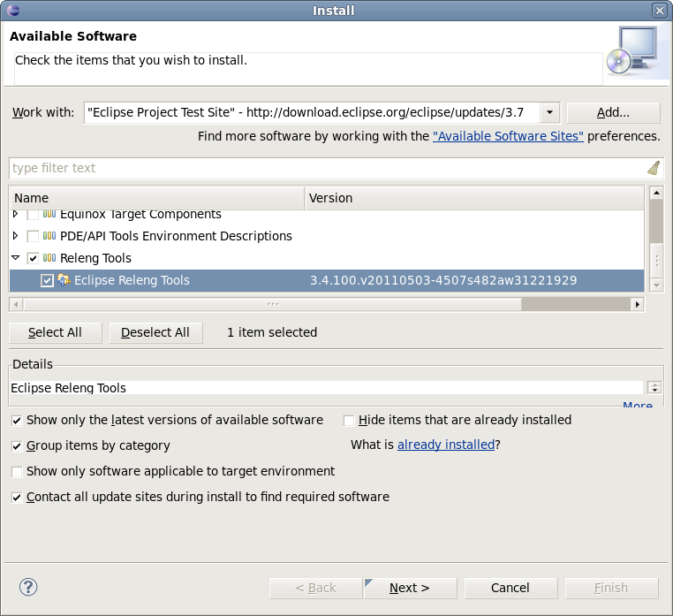Click the horizontal scrollbar right arrow

click(x=638, y=305)
